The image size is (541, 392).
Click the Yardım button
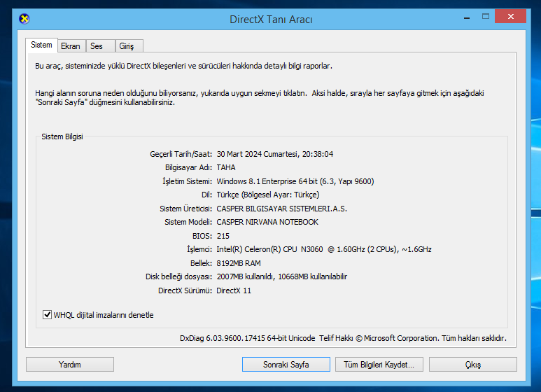click(70, 365)
